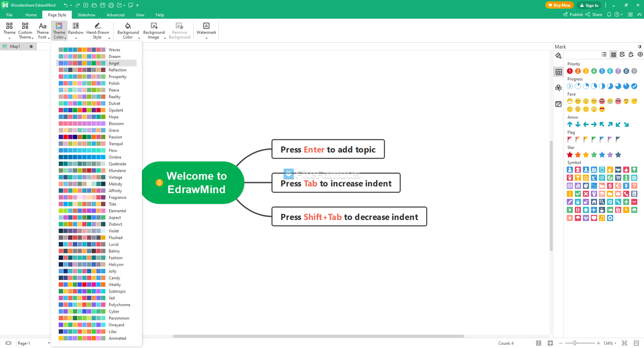Viewport: 644px width, 348px height.
Task: Pick the Opulent theme color palette
Action: click(97, 110)
